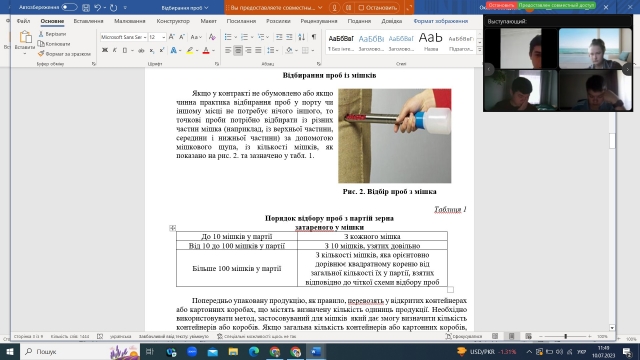Switch to Print Layout view
Viewport: 640px width, 360px height.
(511, 336)
